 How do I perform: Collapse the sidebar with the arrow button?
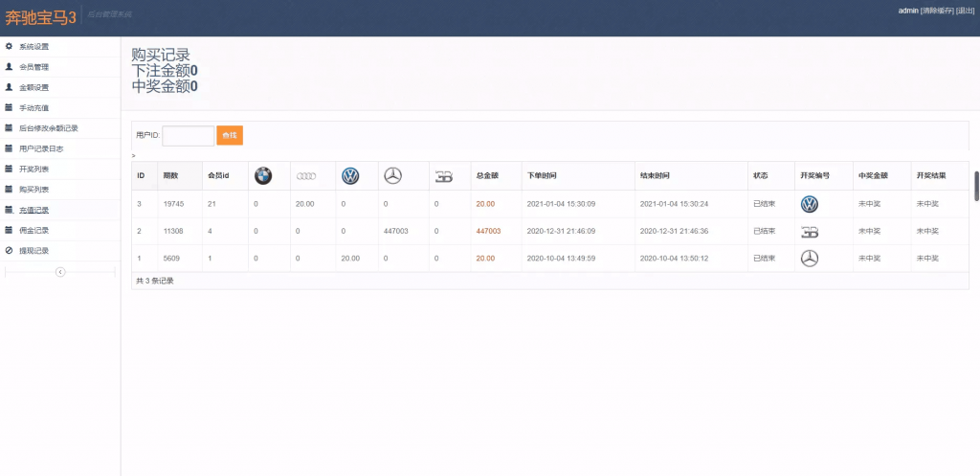pos(60,272)
